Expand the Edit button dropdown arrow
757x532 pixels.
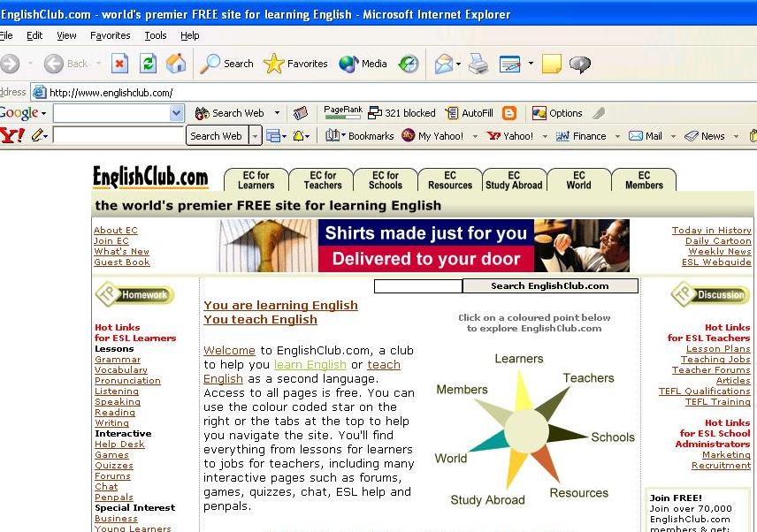[x=531, y=63]
